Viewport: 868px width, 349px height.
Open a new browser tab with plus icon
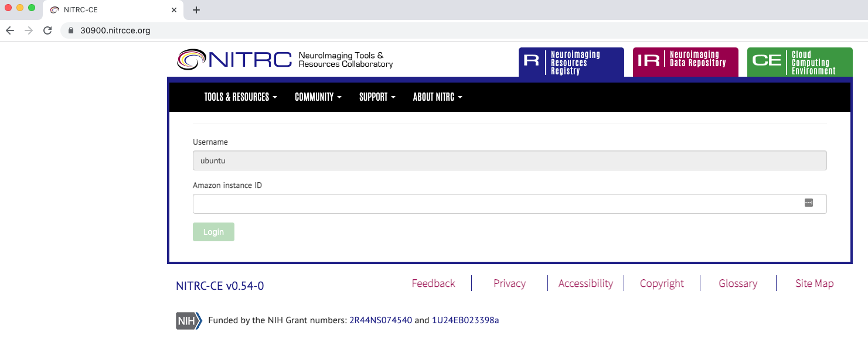pyautogui.click(x=196, y=10)
